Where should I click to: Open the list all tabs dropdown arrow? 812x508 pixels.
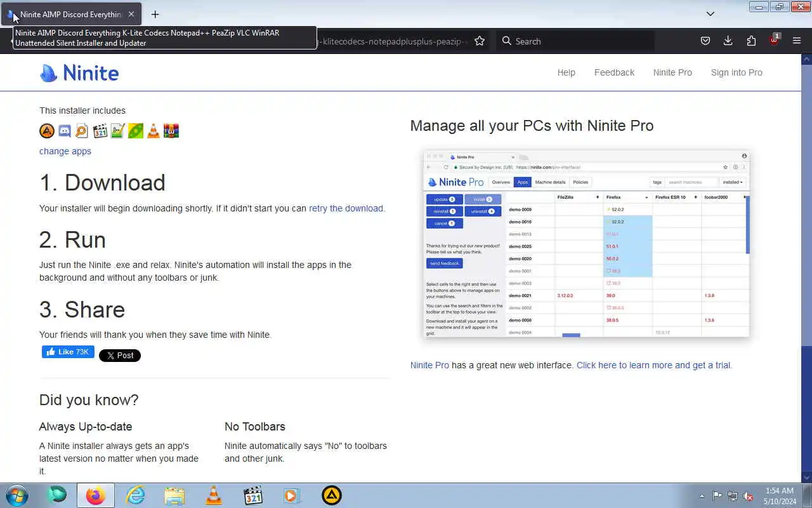(x=710, y=14)
